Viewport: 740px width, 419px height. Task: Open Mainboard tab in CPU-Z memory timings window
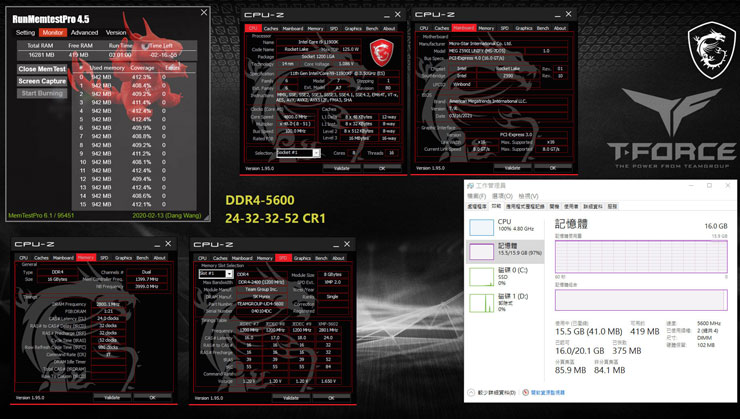point(63,258)
